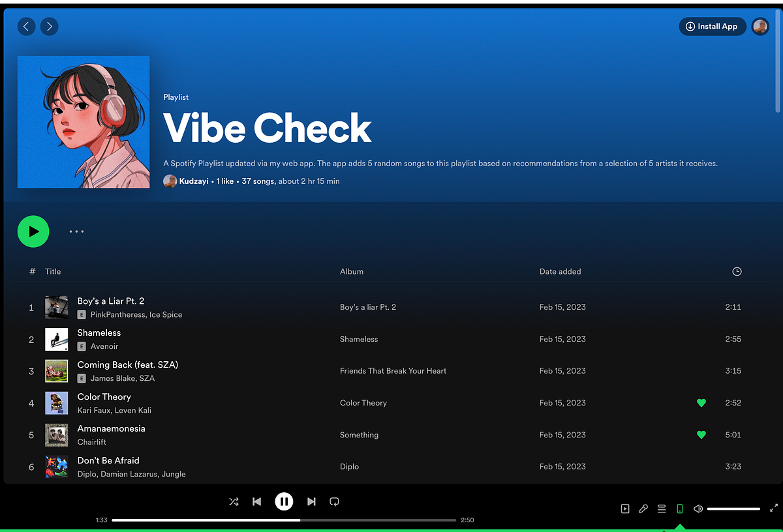783x532 pixels.
Task: Open the account menu via profile avatar
Action: (x=760, y=26)
